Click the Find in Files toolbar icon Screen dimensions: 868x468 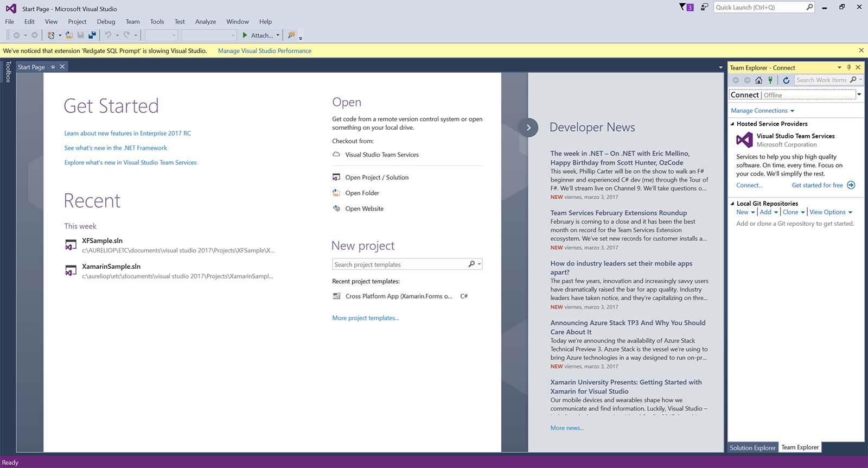click(x=291, y=35)
